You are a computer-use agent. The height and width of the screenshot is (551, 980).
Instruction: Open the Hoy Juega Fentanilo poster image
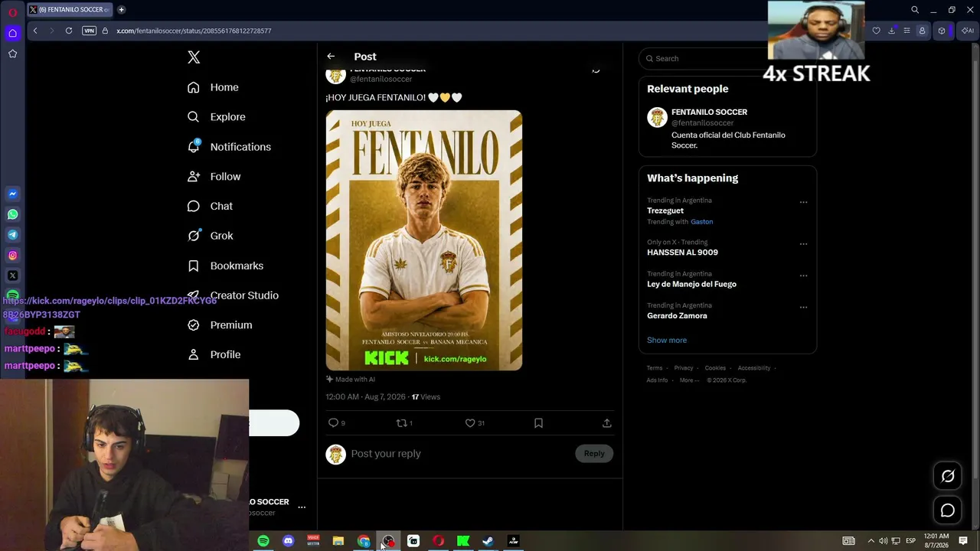424,240
